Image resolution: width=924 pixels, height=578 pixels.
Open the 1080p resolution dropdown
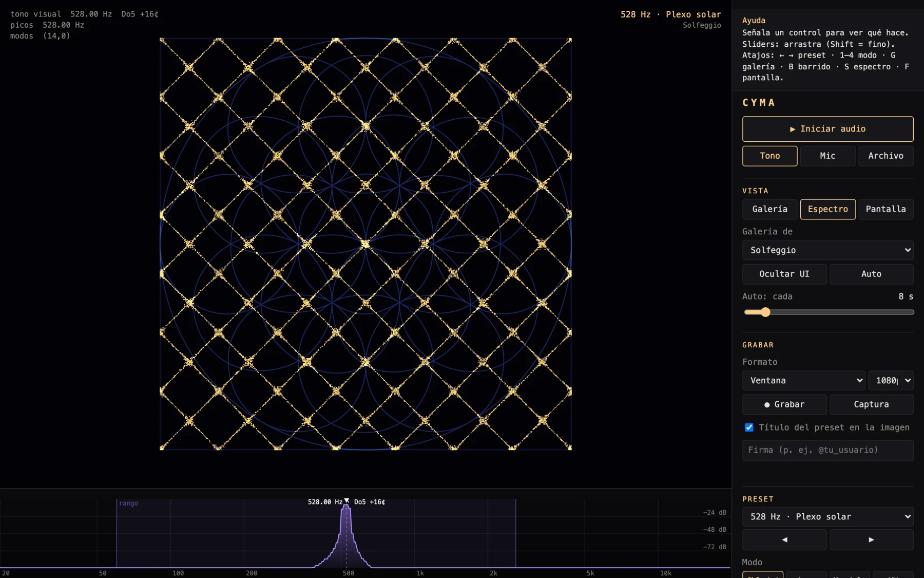click(x=891, y=381)
